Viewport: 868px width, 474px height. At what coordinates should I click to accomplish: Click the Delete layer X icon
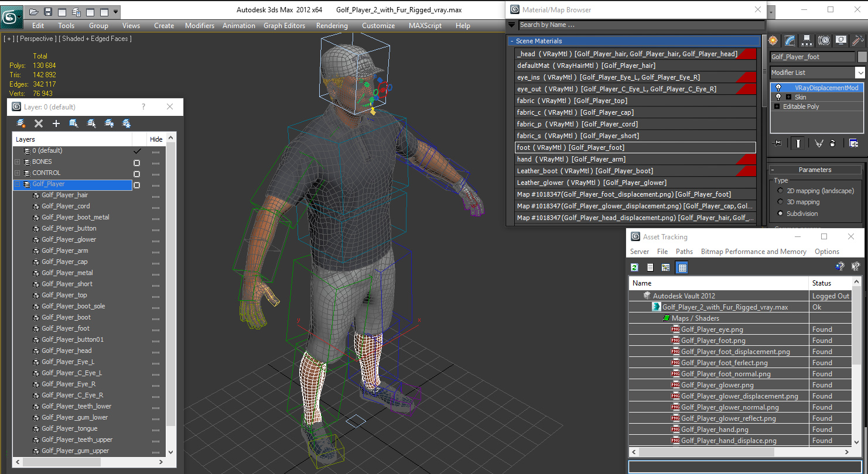[39, 123]
